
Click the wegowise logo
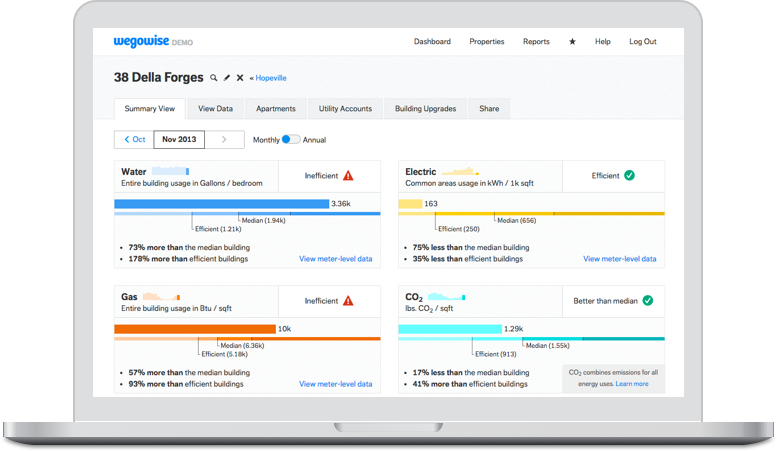point(141,42)
